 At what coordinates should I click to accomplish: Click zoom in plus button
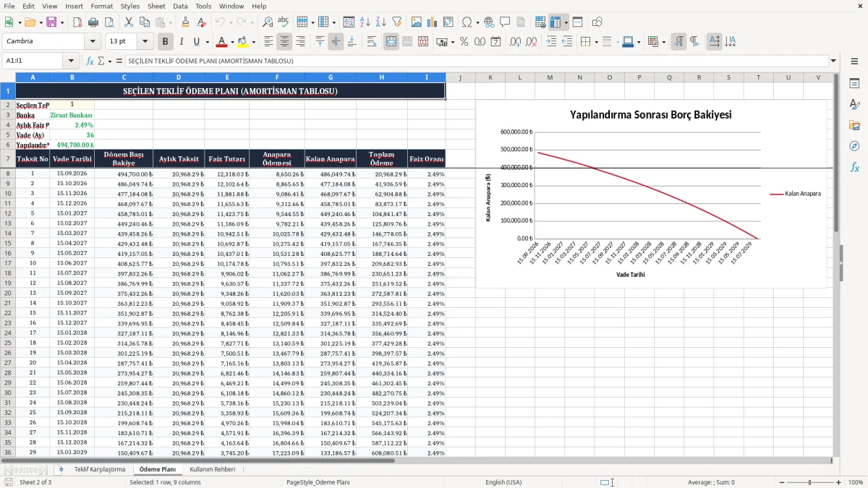coord(838,482)
